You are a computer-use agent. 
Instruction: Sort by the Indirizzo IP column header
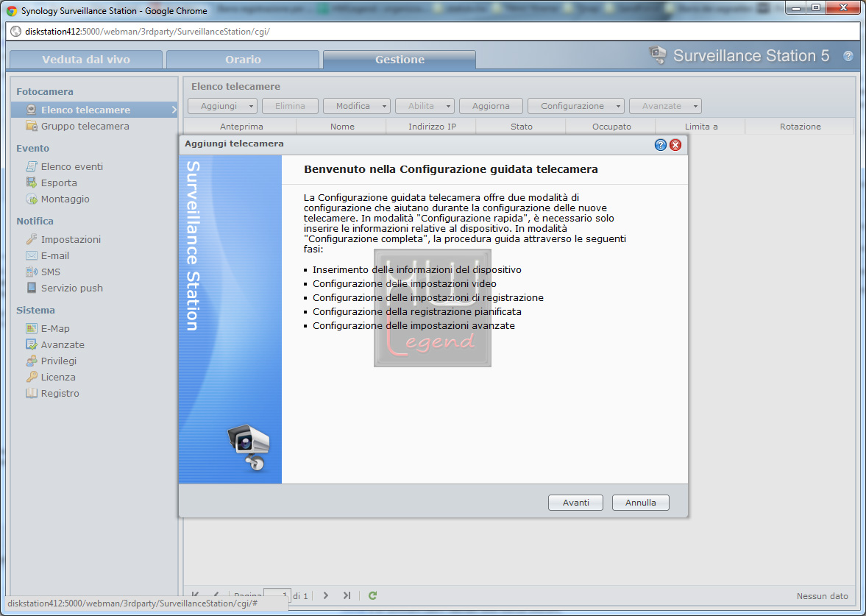click(x=432, y=127)
